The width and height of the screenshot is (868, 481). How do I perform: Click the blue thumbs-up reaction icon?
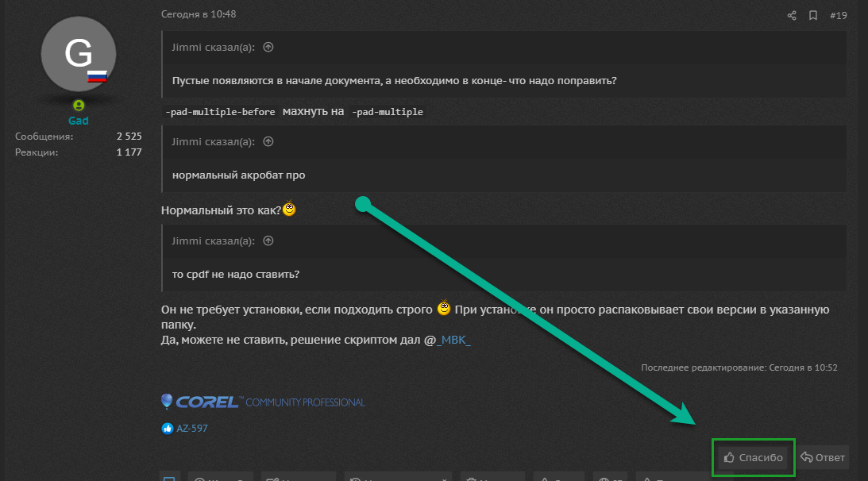point(168,429)
